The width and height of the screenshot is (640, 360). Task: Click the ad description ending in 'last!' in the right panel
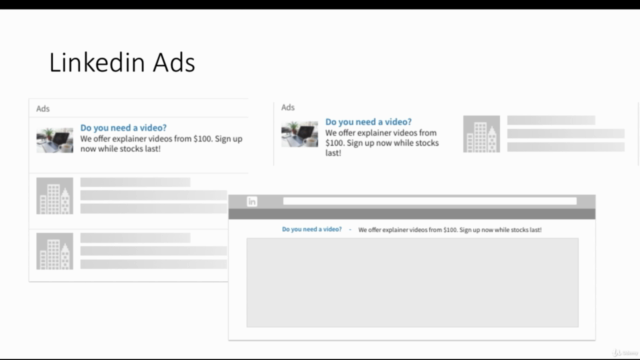382,143
